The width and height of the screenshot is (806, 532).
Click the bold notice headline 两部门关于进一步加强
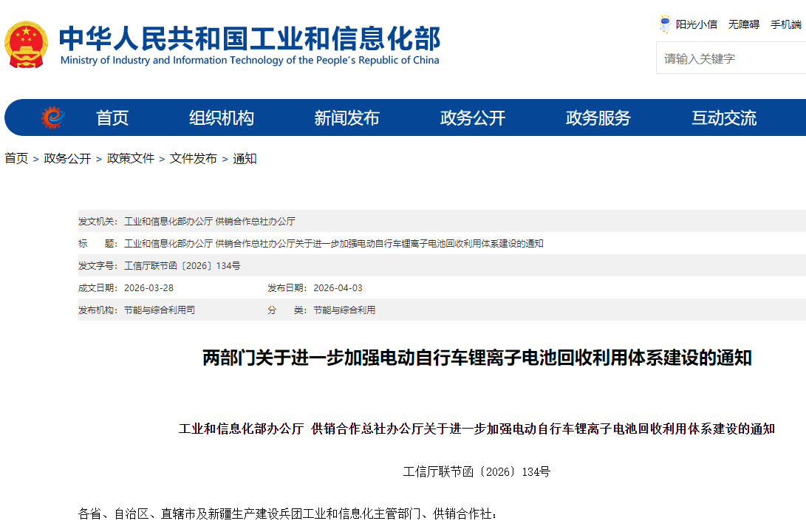click(x=477, y=358)
